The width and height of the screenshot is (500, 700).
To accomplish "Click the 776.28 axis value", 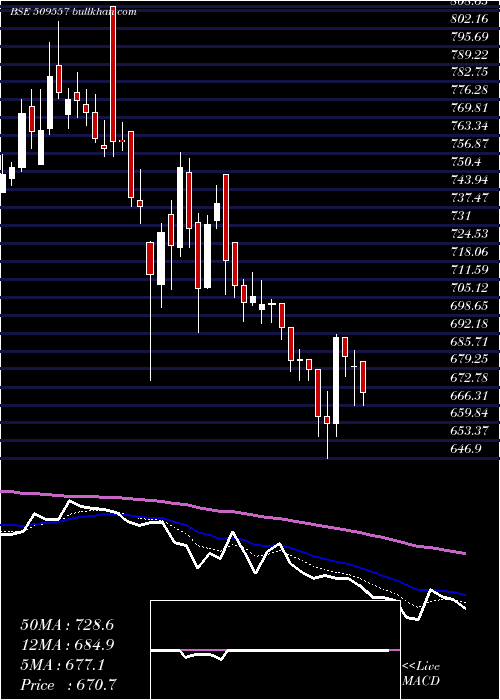I will (469, 90).
